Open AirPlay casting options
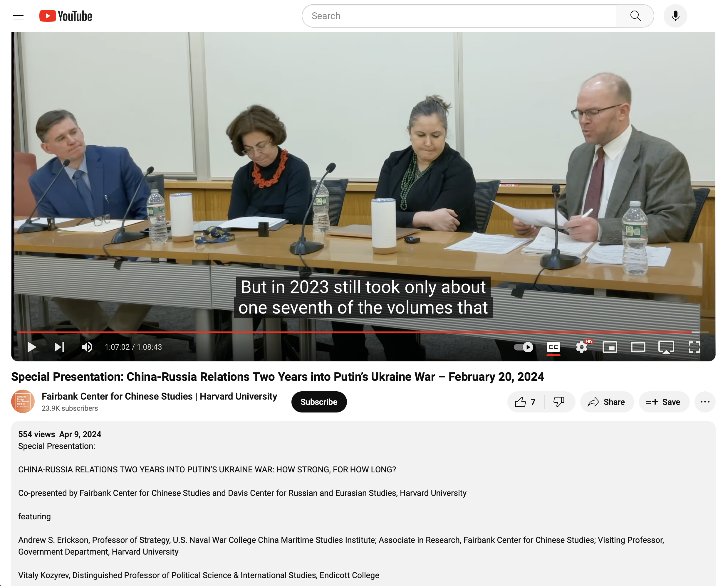Screen dimensions: 728x586 [x=666, y=347]
